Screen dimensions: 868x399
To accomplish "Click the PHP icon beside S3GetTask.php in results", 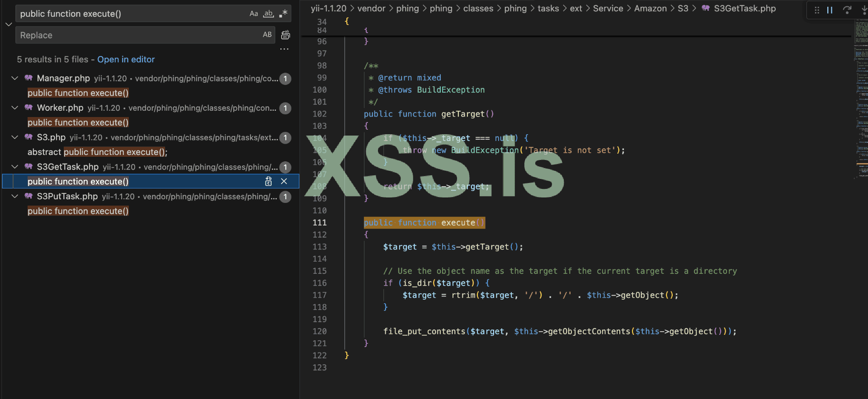I will pyautogui.click(x=28, y=167).
